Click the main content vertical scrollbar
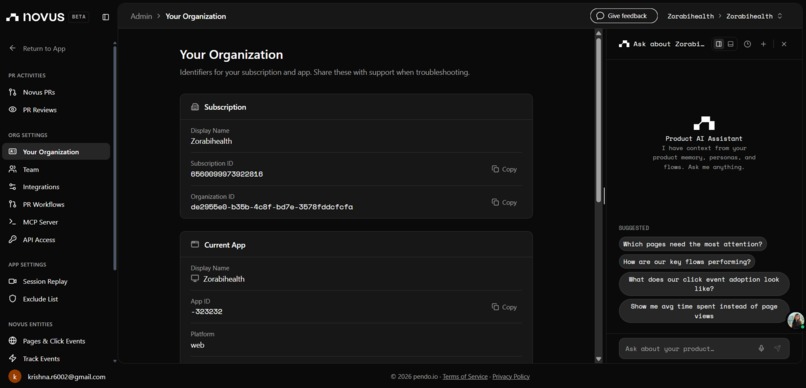The image size is (806, 388). point(598,120)
